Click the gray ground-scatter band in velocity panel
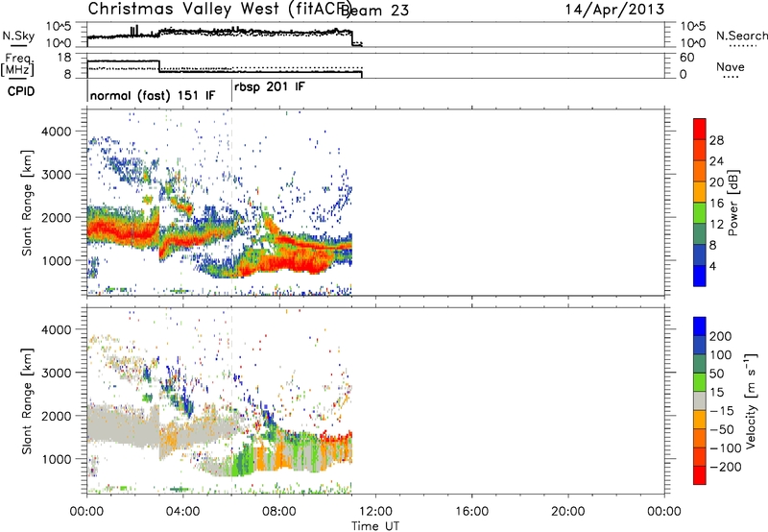 point(123,423)
